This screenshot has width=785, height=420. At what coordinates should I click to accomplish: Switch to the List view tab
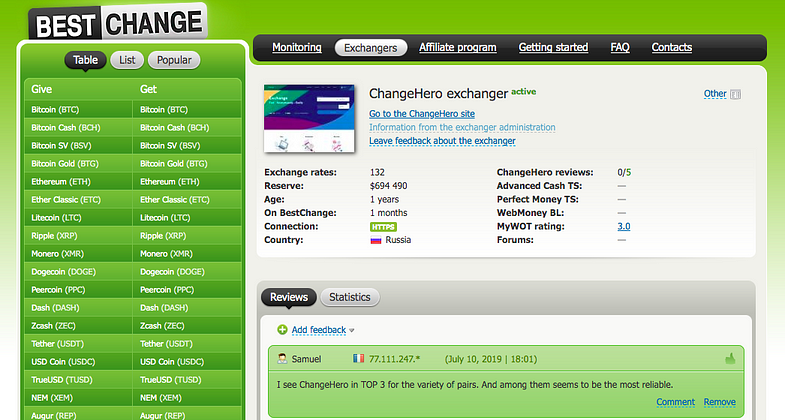coord(127,60)
